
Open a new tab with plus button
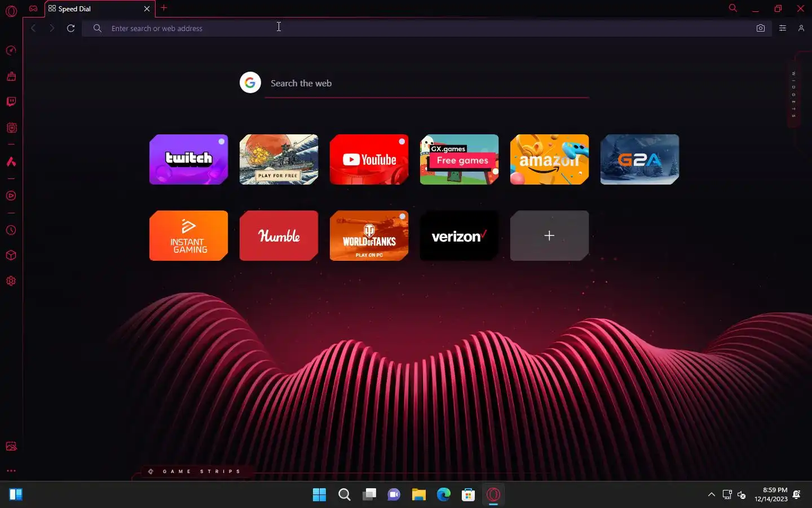click(164, 8)
